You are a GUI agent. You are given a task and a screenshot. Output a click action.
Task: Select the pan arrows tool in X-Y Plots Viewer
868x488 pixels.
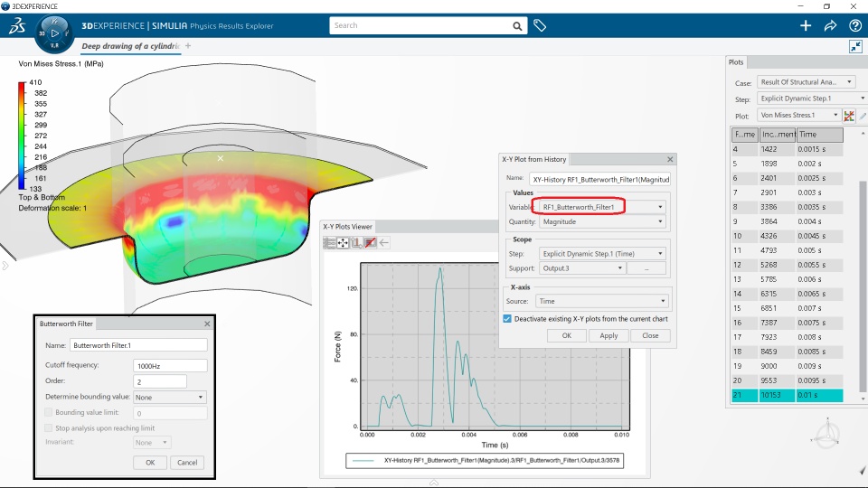343,243
